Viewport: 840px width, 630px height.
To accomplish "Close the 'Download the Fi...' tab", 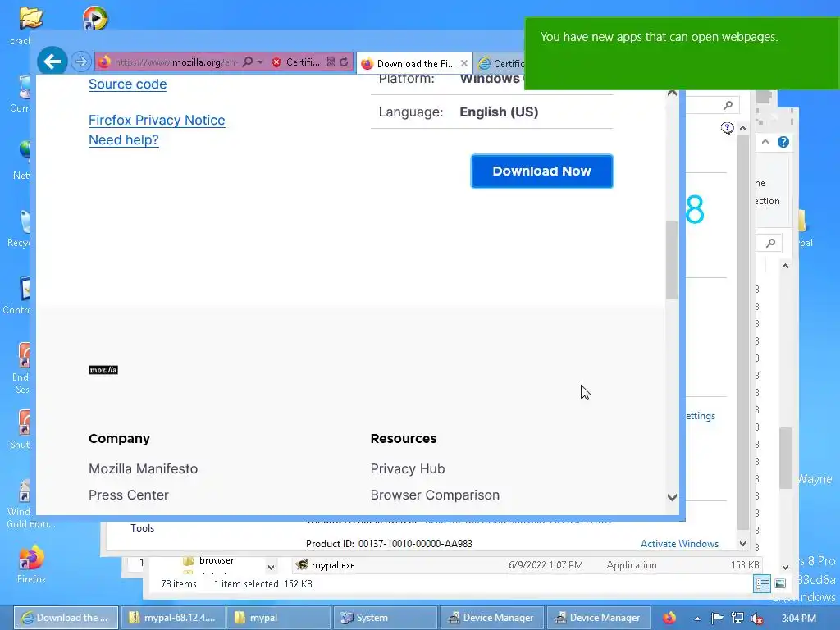I will click(x=464, y=63).
